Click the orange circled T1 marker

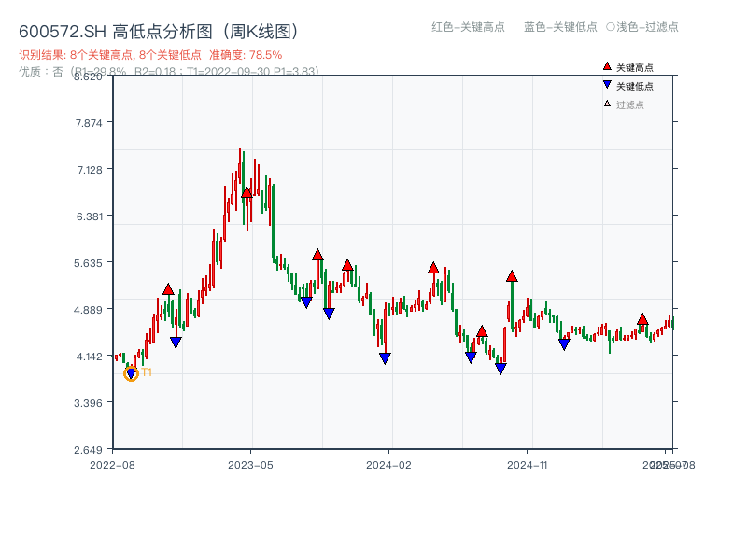(x=132, y=373)
